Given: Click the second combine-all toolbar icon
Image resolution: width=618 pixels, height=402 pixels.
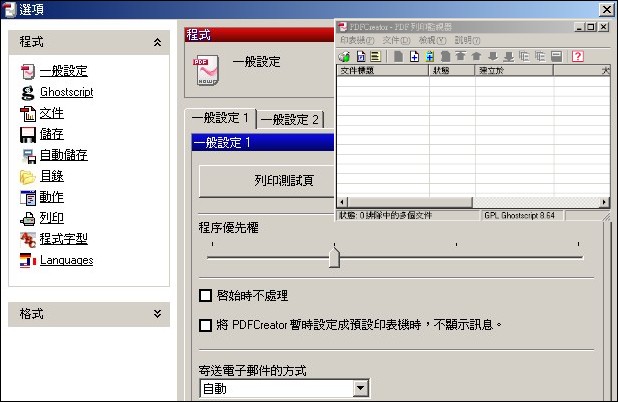Looking at the screenshot, I should 540,57.
